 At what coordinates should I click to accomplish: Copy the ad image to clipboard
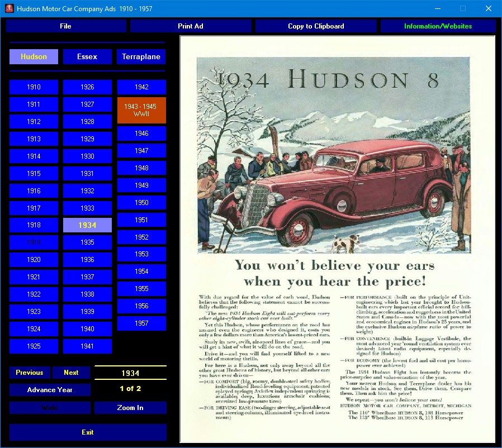click(316, 26)
